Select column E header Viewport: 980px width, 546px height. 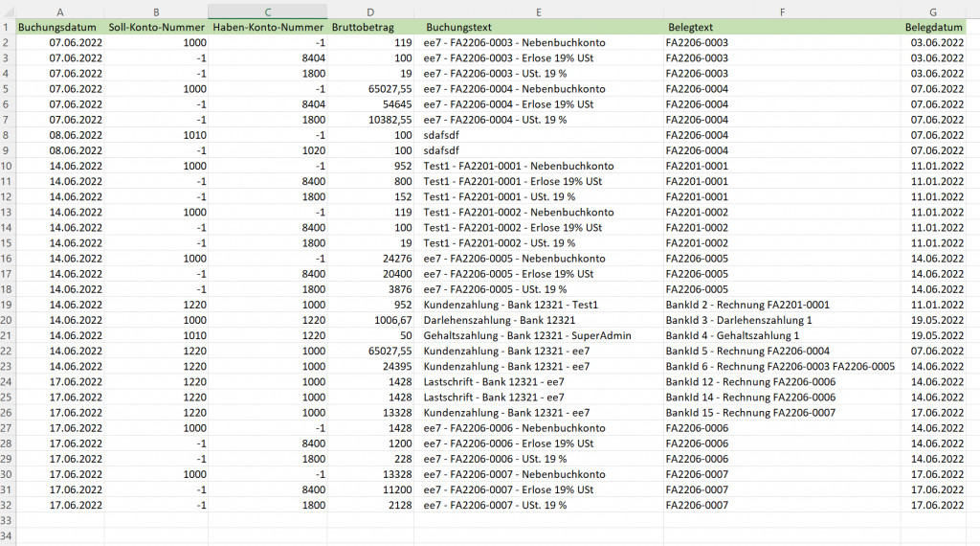point(539,11)
